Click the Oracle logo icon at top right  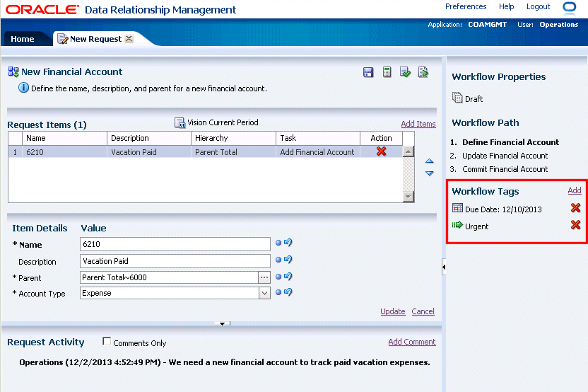[569, 8]
